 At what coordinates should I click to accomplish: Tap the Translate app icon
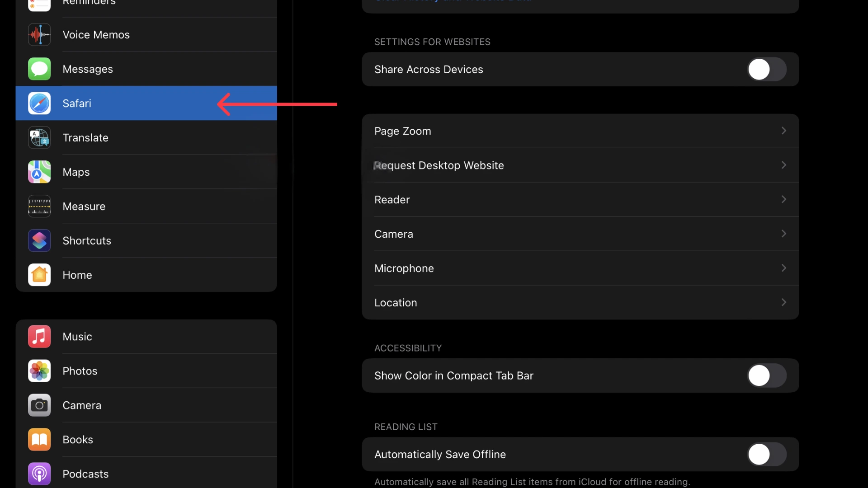(39, 138)
